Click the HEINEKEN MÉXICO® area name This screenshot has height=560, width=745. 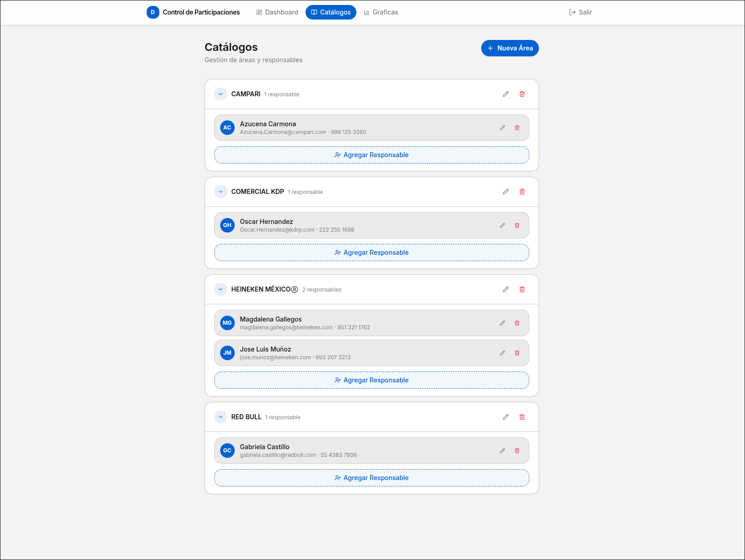click(x=265, y=289)
